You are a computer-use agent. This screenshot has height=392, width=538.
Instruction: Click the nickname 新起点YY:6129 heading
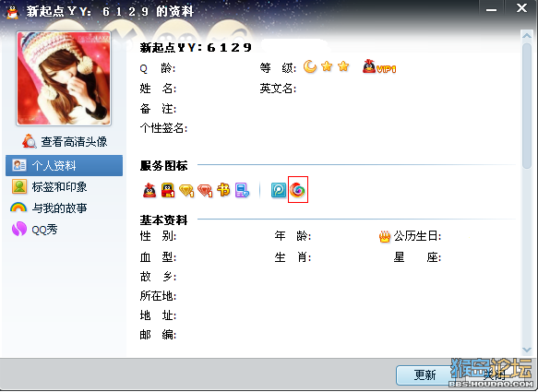coord(196,48)
